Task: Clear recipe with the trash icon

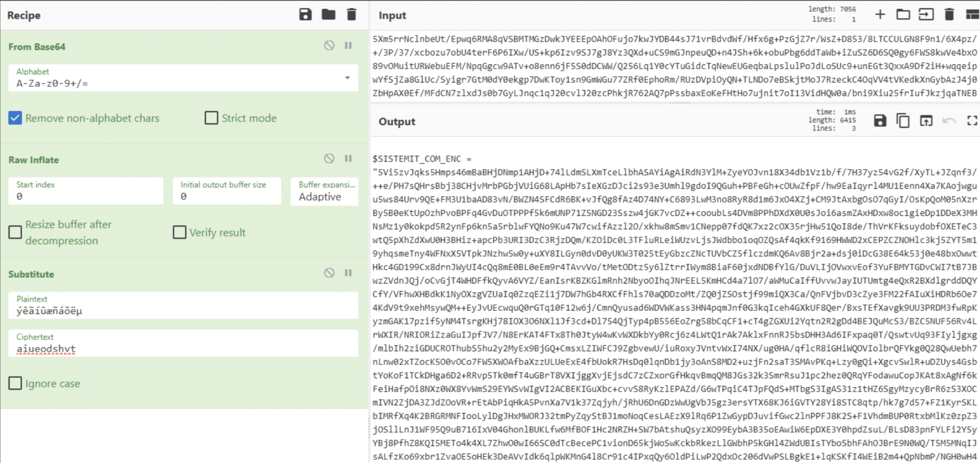Action: (x=352, y=15)
